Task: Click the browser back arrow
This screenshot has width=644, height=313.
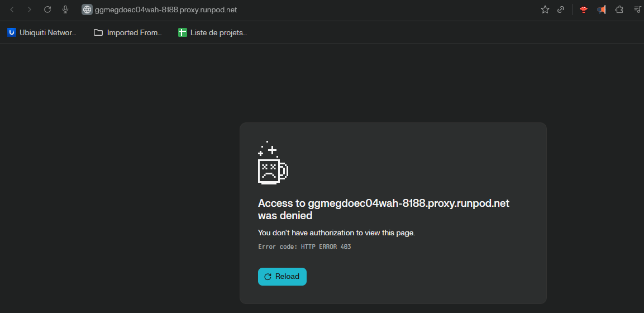Action: pos(12,10)
